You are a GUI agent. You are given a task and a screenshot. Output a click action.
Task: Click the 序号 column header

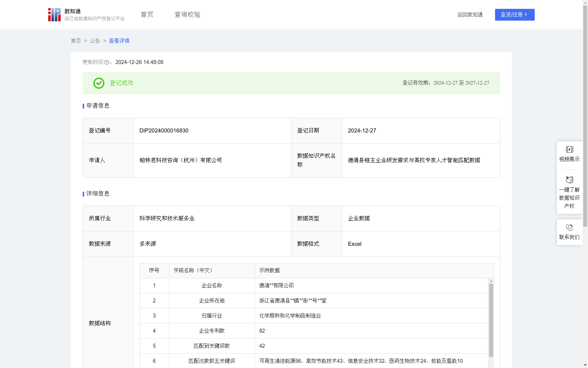tap(154, 270)
